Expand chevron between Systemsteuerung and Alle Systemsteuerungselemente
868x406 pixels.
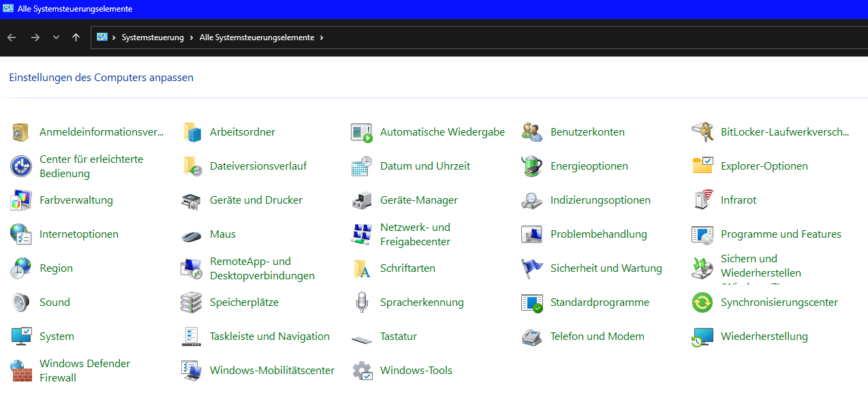(192, 37)
